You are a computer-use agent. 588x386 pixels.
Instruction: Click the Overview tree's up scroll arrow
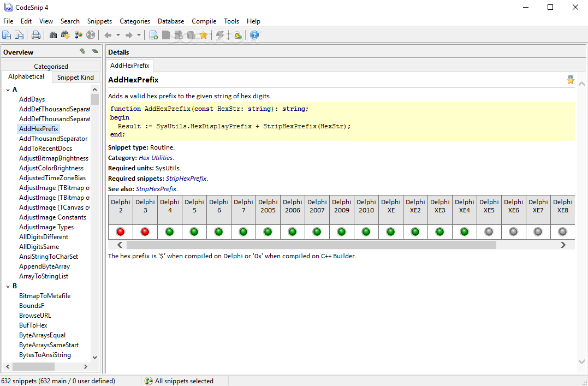tap(94, 90)
